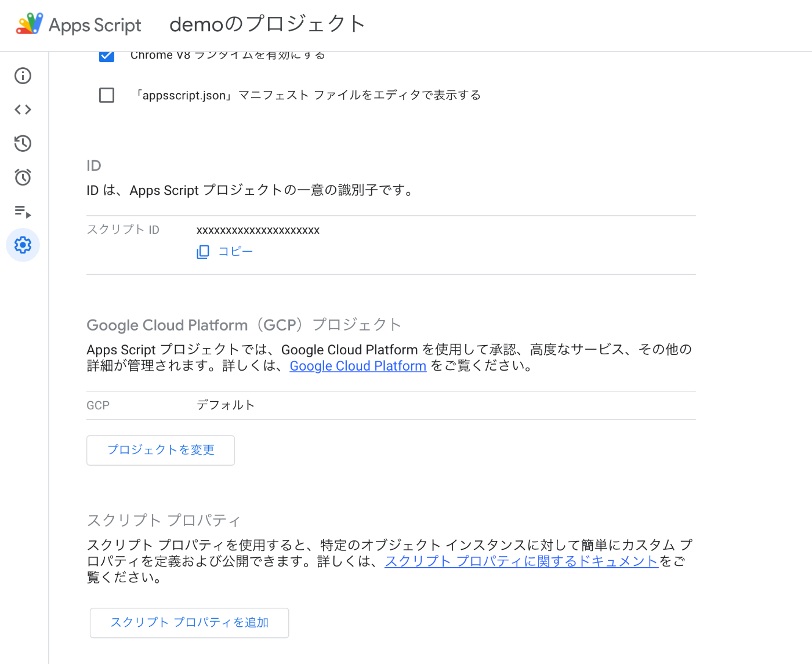Open project history icon in sidebar

tap(23, 143)
